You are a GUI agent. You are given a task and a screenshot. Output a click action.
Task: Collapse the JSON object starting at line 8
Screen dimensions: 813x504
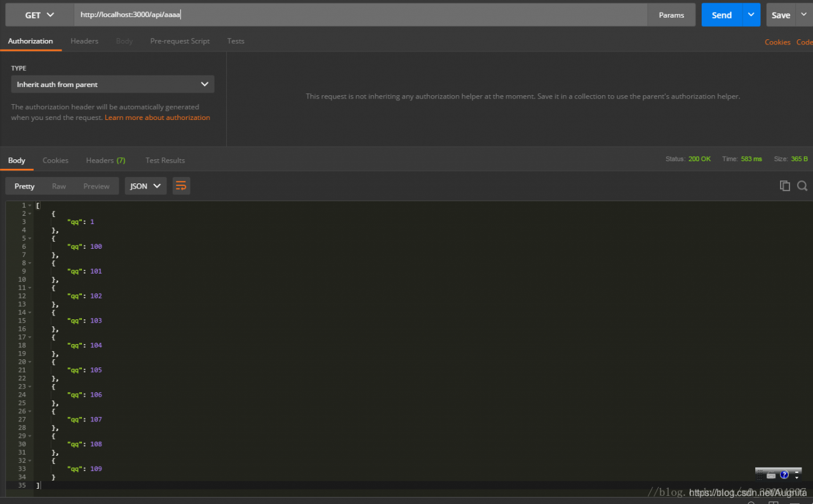tap(30, 263)
